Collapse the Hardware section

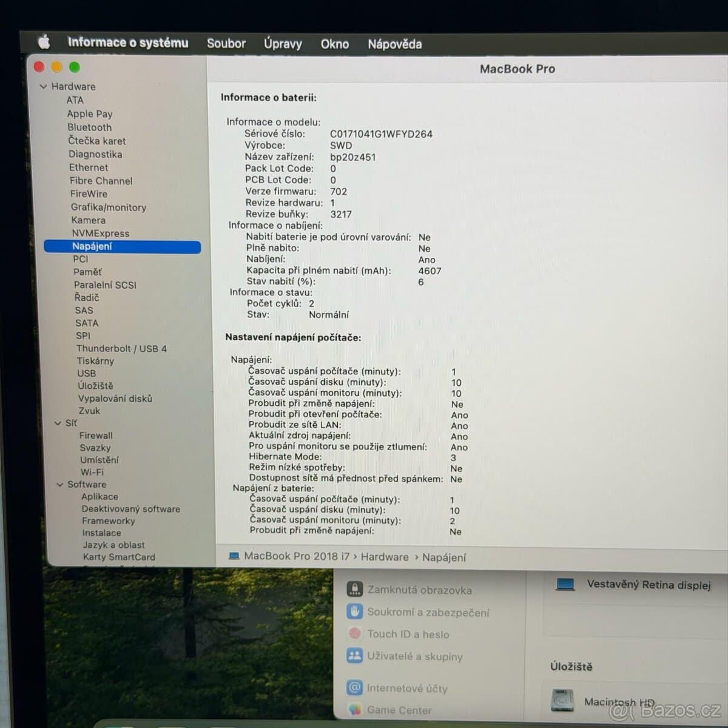tap(44, 87)
